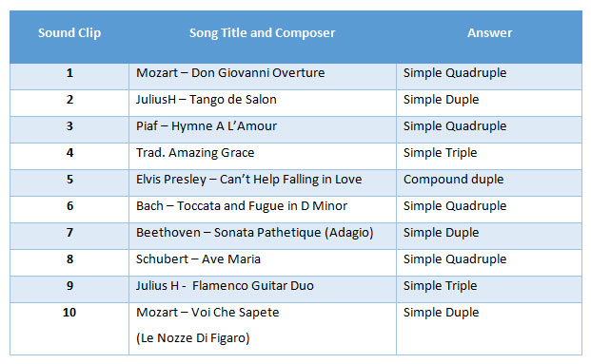Select Mozart – Don Giovanni Overture cell

click(x=263, y=76)
